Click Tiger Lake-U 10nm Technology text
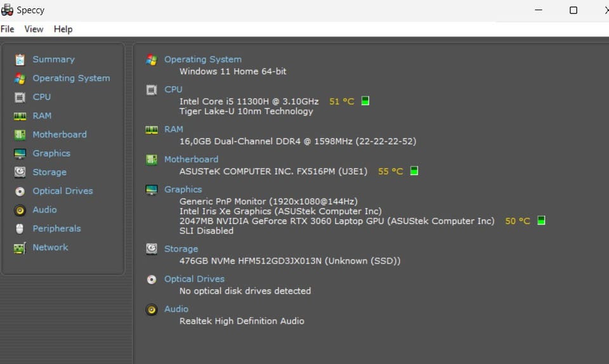Image resolution: width=609 pixels, height=364 pixels. (246, 112)
